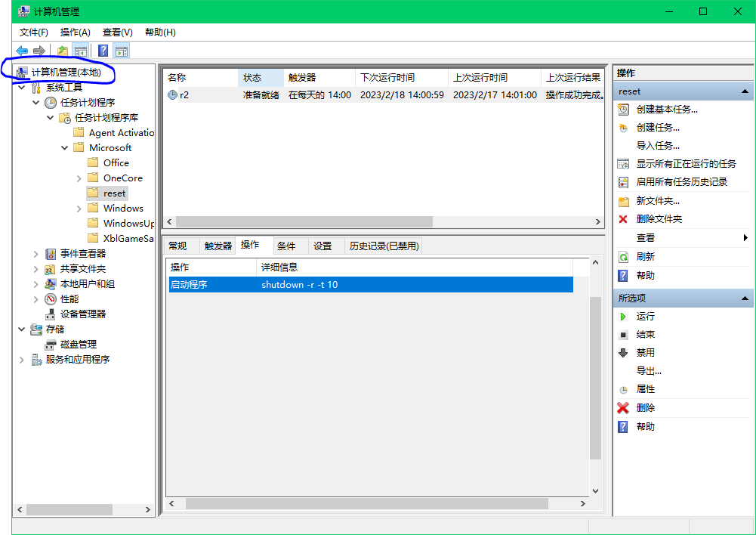The width and height of the screenshot is (756, 535).
Task: Collapse the Microsoft folder node
Action: pos(65,148)
